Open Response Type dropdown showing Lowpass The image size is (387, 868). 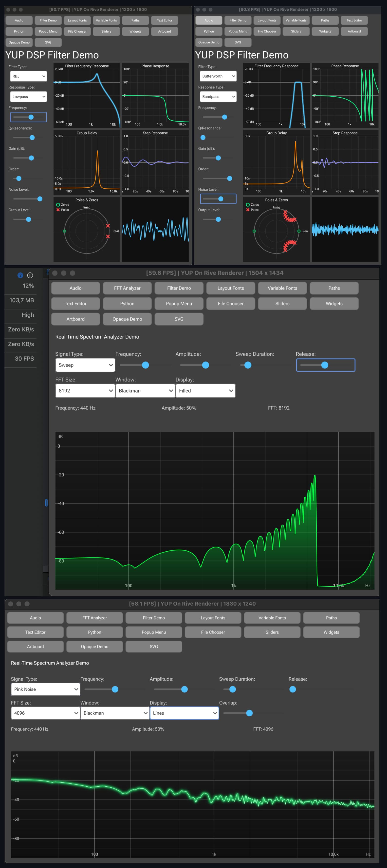tap(28, 97)
